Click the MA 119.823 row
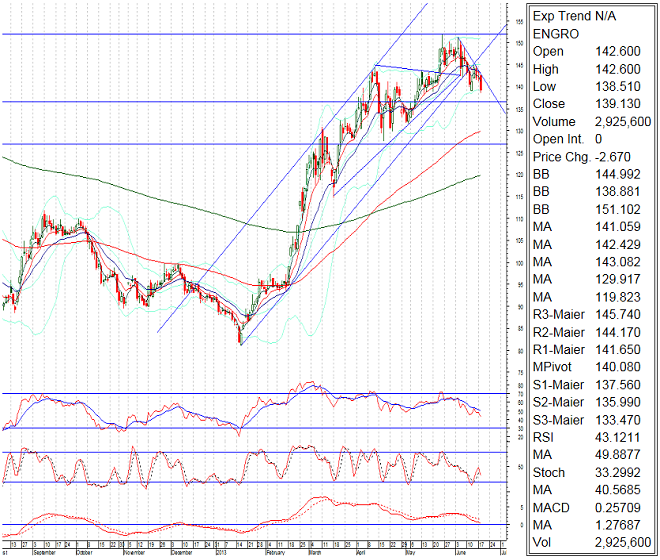The width and height of the screenshot is (660, 560). [x=590, y=295]
